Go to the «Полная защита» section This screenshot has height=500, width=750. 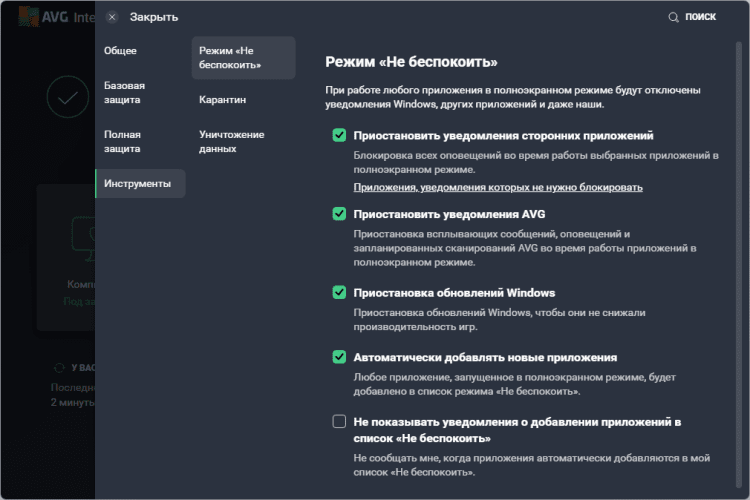coord(122,141)
